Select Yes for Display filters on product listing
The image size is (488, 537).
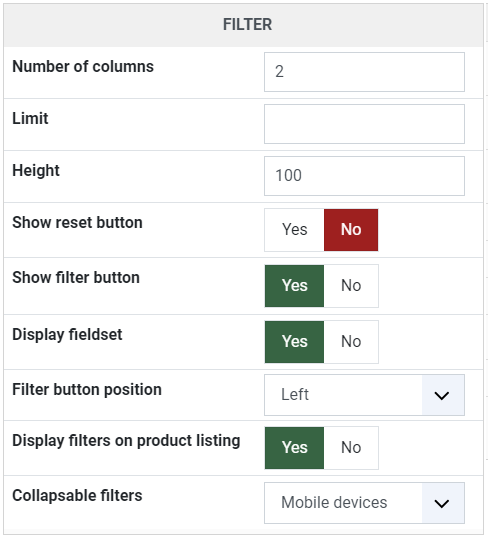coord(294,448)
